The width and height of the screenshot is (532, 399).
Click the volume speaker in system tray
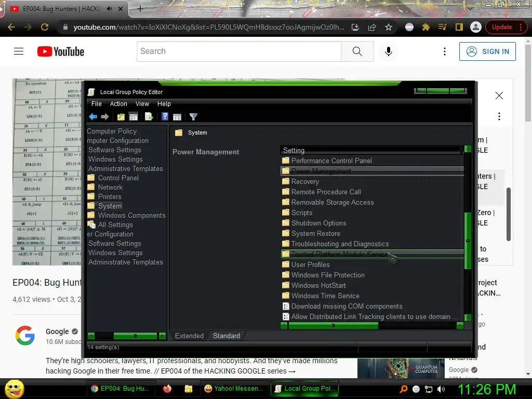[x=441, y=389]
